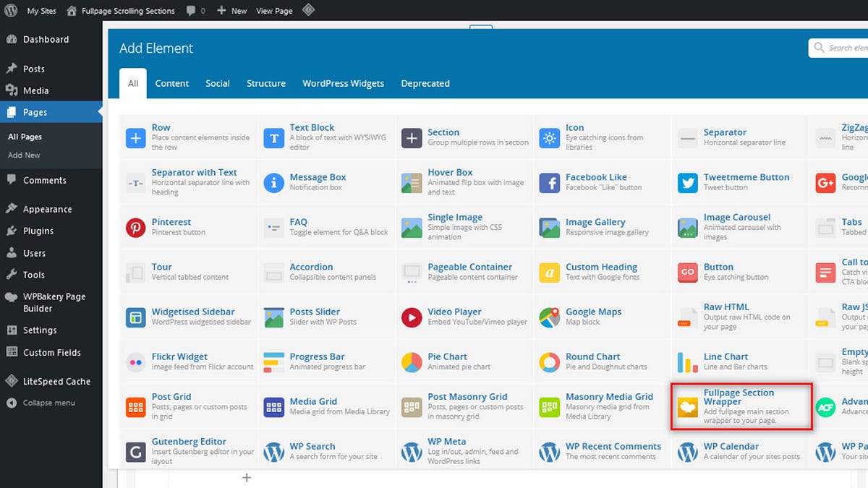Choose the Media Grid element icon
The image size is (868, 488).
point(274,406)
